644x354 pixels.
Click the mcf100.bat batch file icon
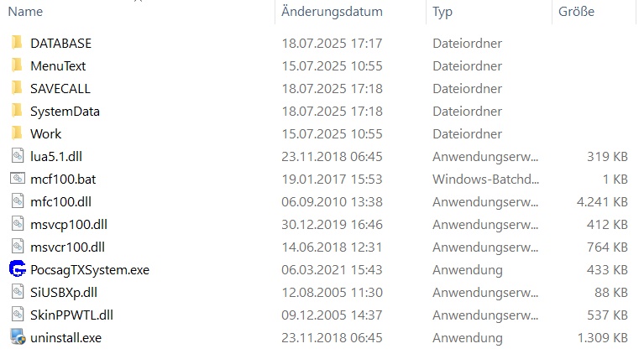pos(18,179)
